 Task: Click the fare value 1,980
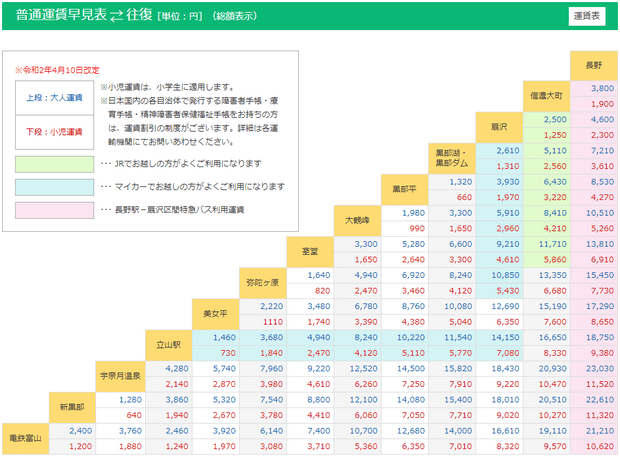414,213
